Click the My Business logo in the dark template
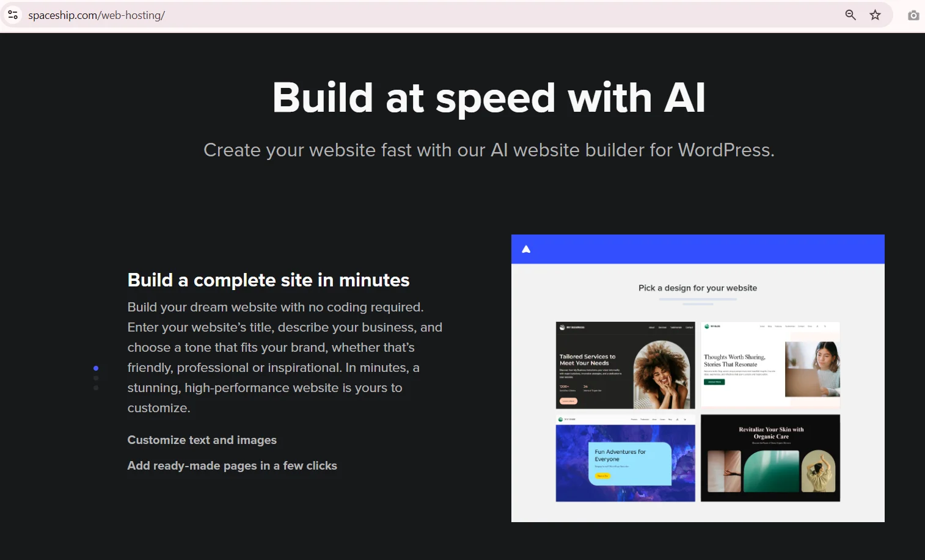Screen dimensions: 925x560 coord(562,327)
